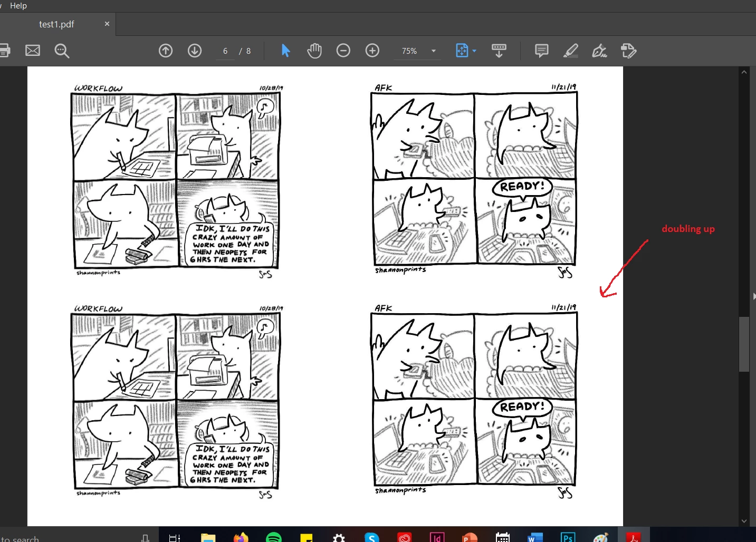Screen dimensions: 756x542
Task: Switch to the test1.pdf tab
Action: coord(56,24)
